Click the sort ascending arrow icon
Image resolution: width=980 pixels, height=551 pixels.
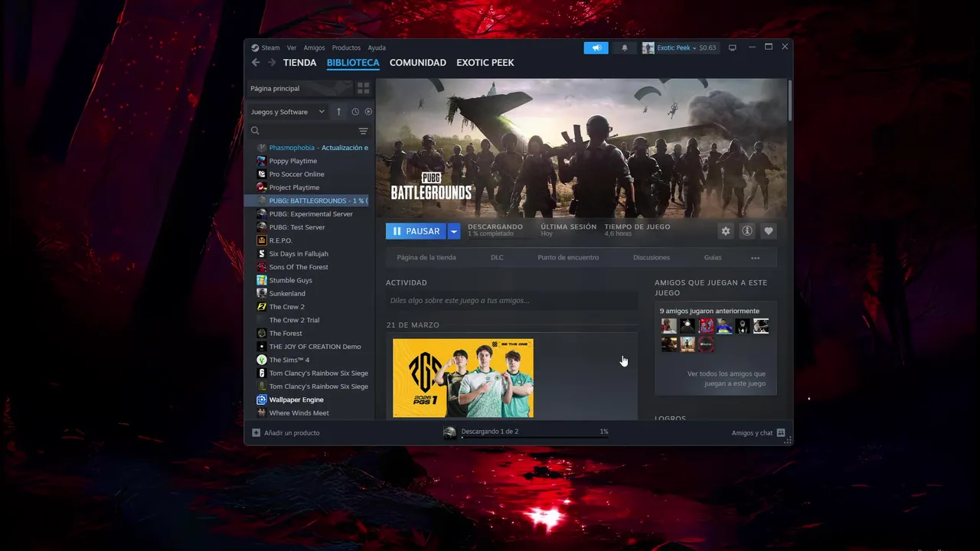339,112
